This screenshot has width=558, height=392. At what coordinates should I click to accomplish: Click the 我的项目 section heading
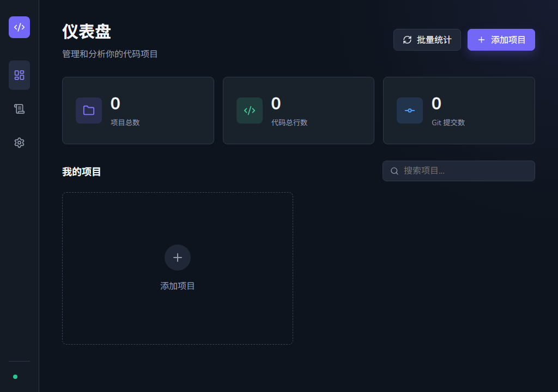(x=82, y=172)
